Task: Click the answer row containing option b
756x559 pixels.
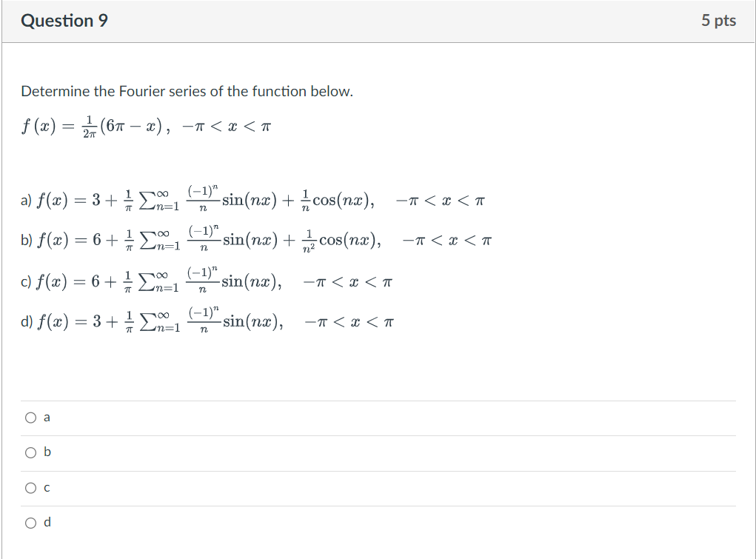Action: coord(370,452)
